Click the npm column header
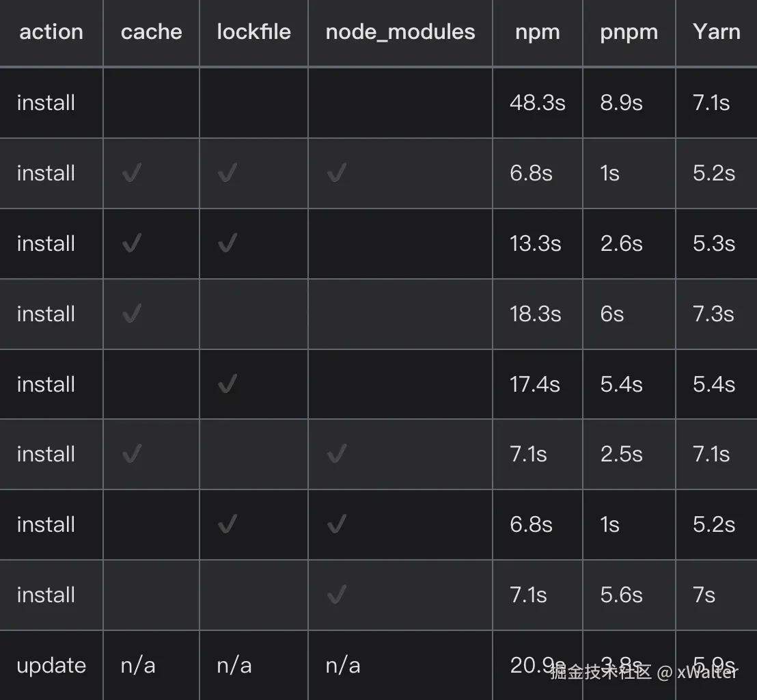 [538, 32]
